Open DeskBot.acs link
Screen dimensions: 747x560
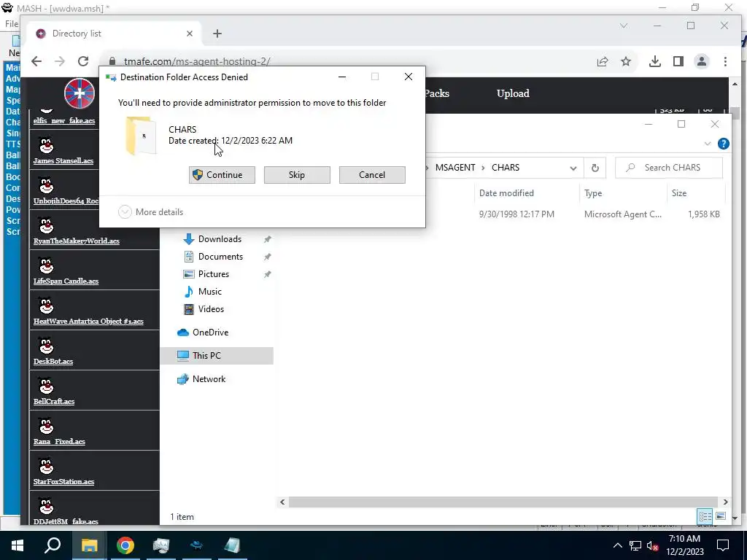[x=53, y=362]
